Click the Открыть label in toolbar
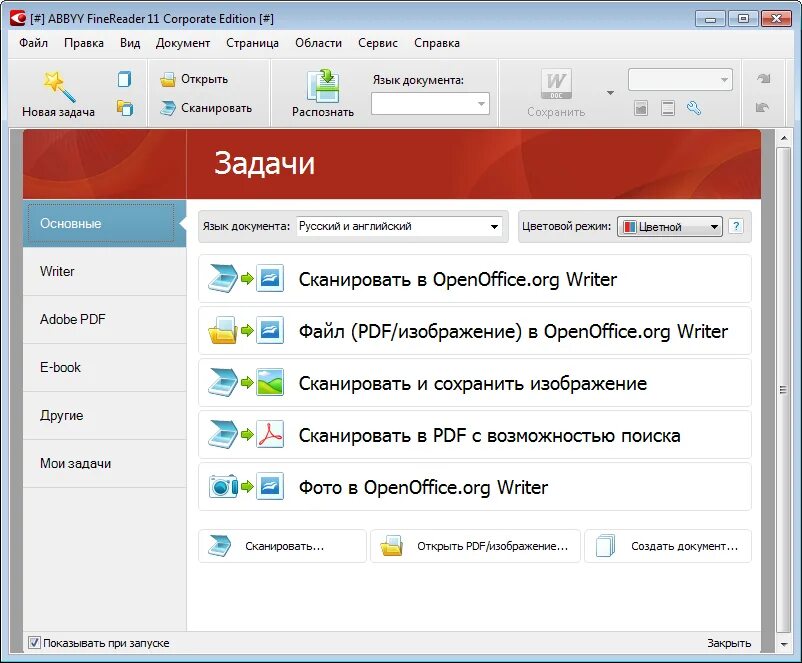The width and height of the screenshot is (802, 663). point(205,79)
